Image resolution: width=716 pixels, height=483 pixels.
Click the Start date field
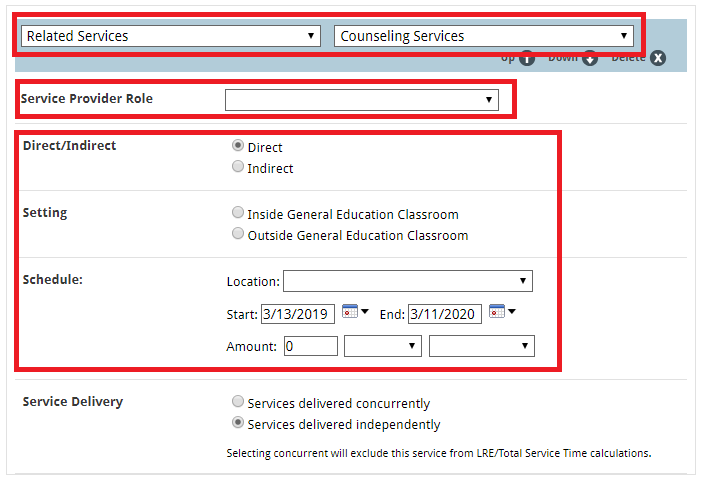[x=298, y=314]
